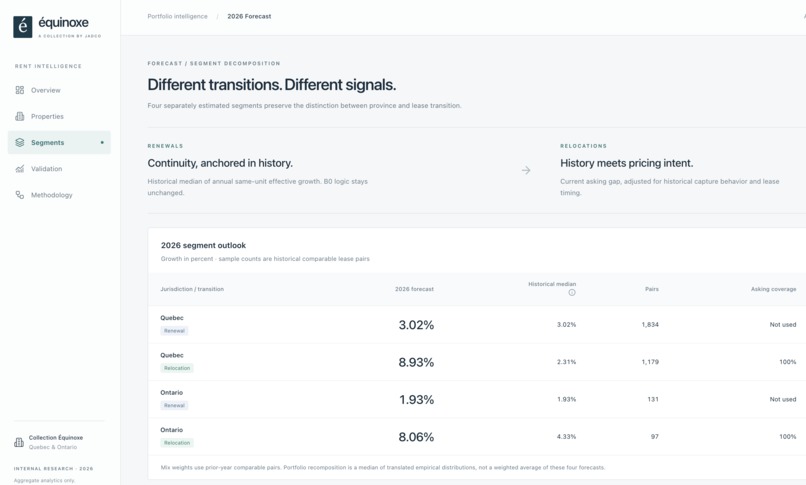The height and width of the screenshot is (485, 806).
Task: Go to Validation in sidebar
Action: point(59,169)
